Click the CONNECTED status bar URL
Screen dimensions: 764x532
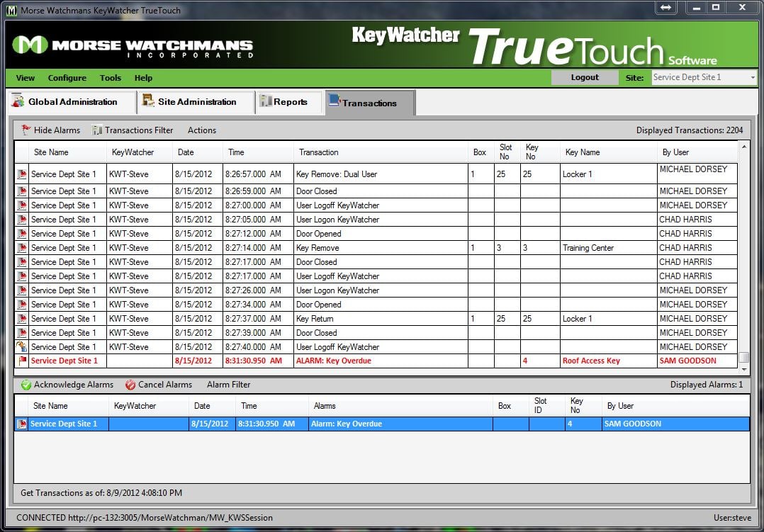pos(145,518)
